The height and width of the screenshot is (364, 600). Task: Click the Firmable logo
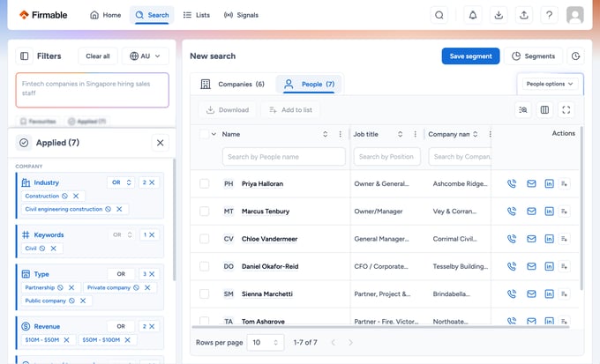[x=43, y=15]
